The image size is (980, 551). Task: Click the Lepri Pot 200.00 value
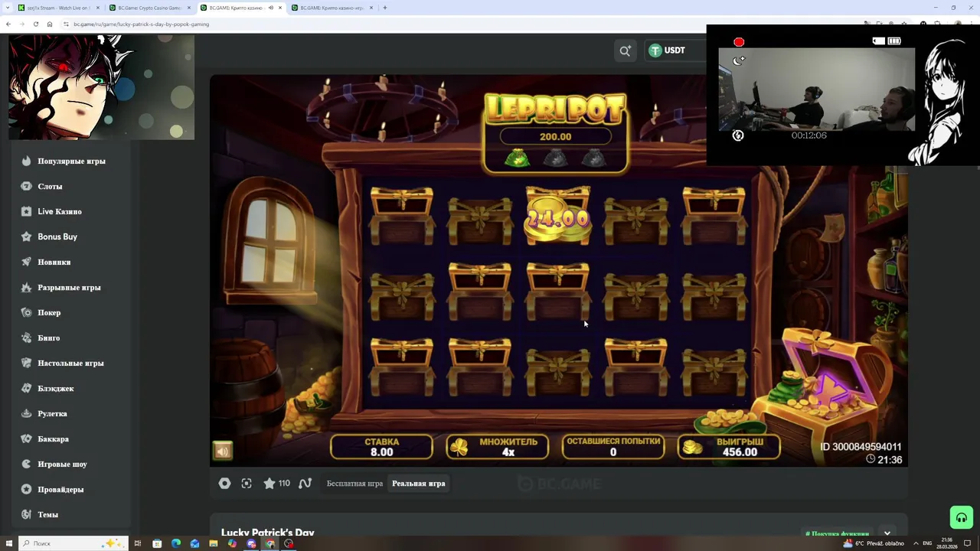pyautogui.click(x=556, y=137)
